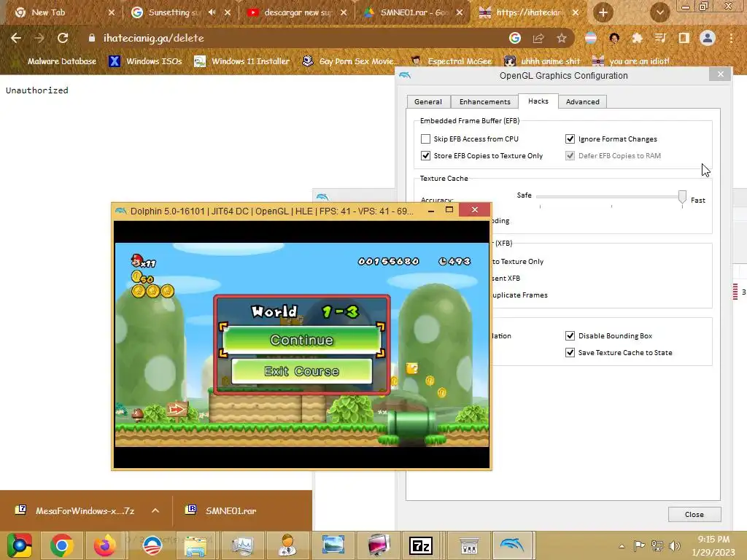Reload the ihatecianig.ga page
The width and height of the screenshot is (747, 560).
(x=63, y=38)
